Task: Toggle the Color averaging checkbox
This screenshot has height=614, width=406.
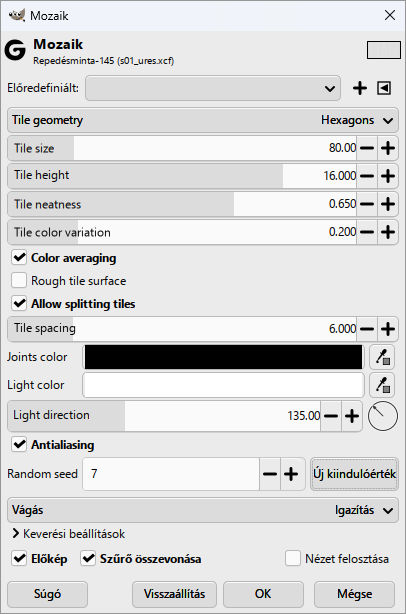Action: [x=19, y=258]
